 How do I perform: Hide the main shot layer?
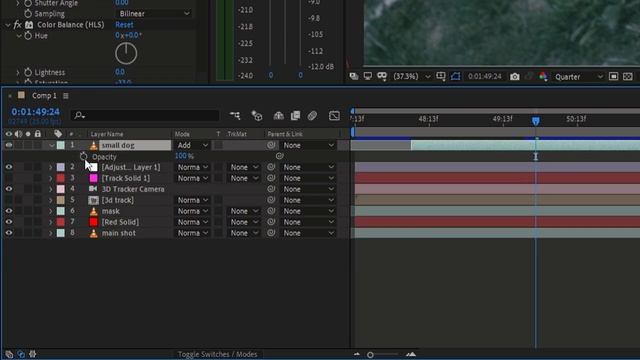point(9,233)
